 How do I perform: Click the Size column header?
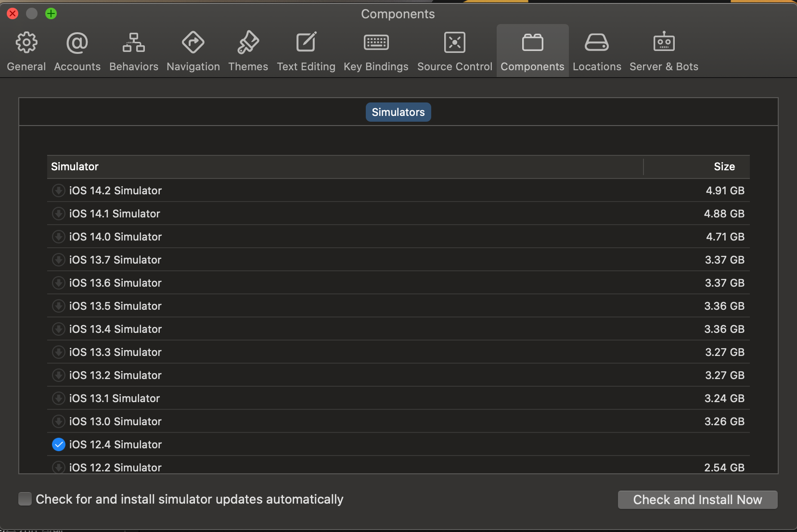696,166
